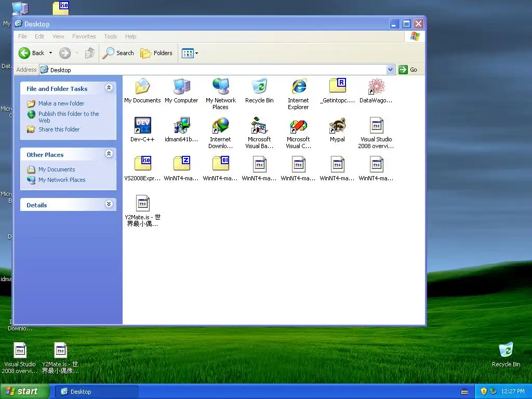Click the security shield tray icon
532x399 pixels.
click(x=484, y=391)
